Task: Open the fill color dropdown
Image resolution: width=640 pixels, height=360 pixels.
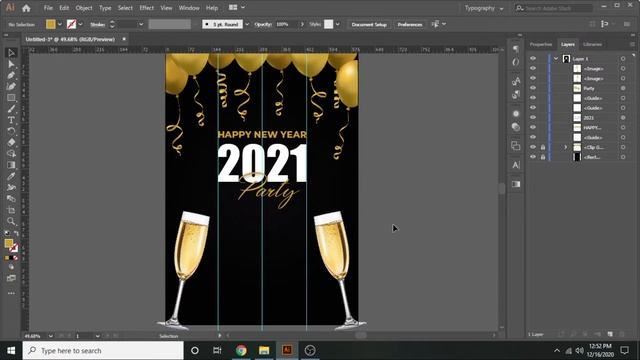Action: tap(60, 24)
